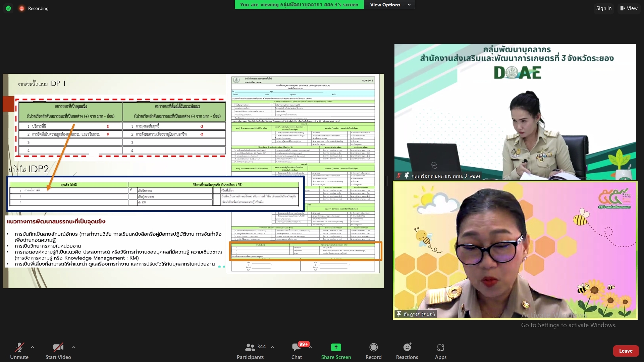
Task: Click the green Share Screen icon
Action: 336,347
